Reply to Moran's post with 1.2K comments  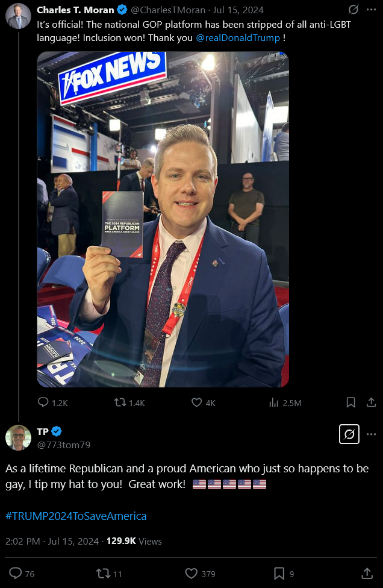pos(53,403)
